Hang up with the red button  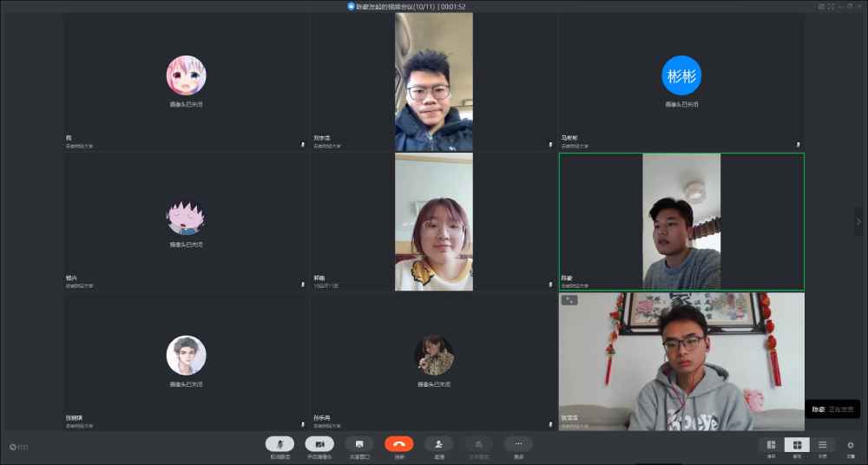(399, 444)
